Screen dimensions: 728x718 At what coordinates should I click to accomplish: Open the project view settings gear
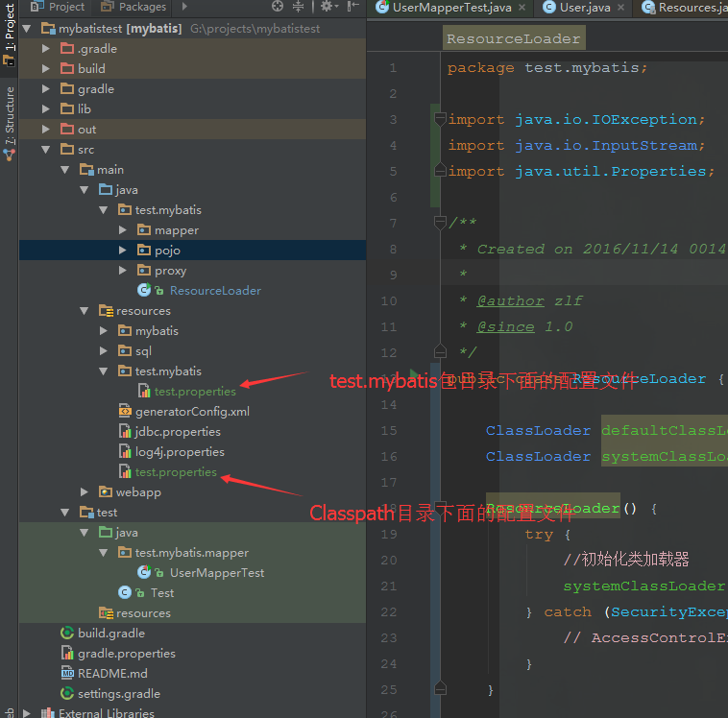[329, 6]
